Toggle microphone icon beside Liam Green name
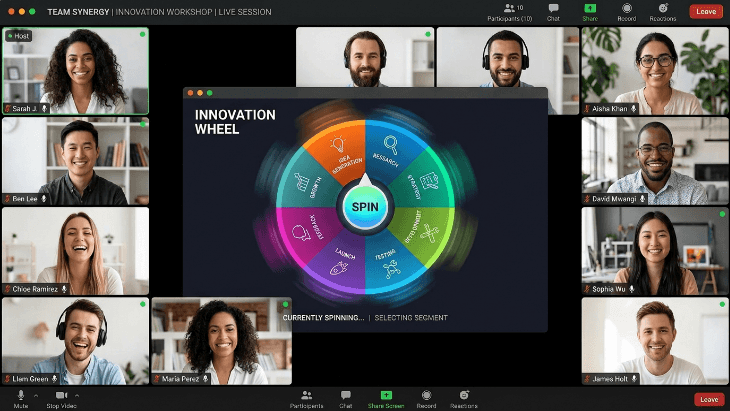Screen dimensions: 730x411 click(x=55, y=379)
